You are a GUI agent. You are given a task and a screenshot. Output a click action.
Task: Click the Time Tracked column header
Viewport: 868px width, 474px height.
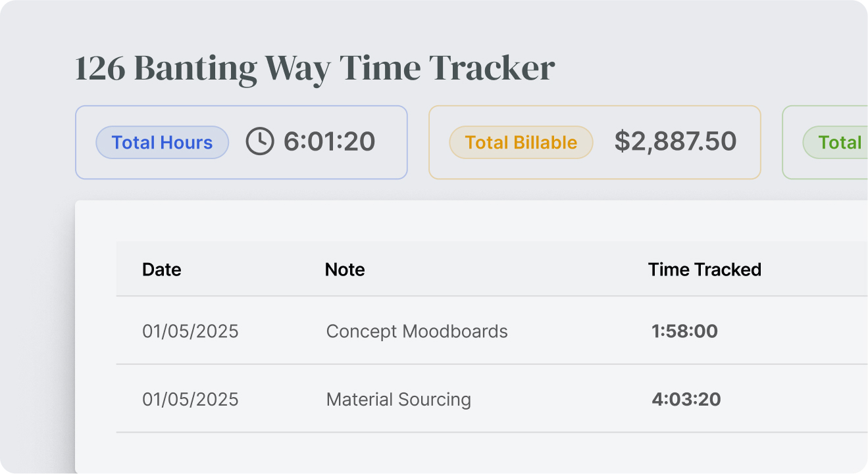[x=704, y=270]
